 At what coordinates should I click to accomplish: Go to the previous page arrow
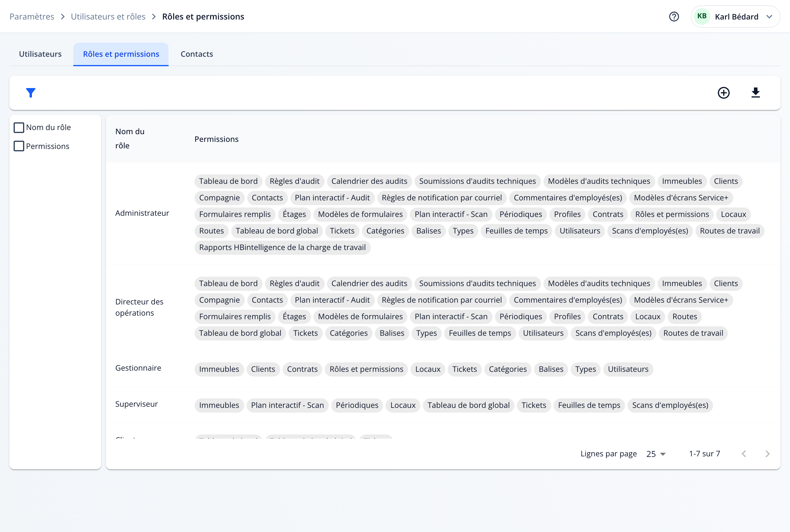tap(744, 454)
